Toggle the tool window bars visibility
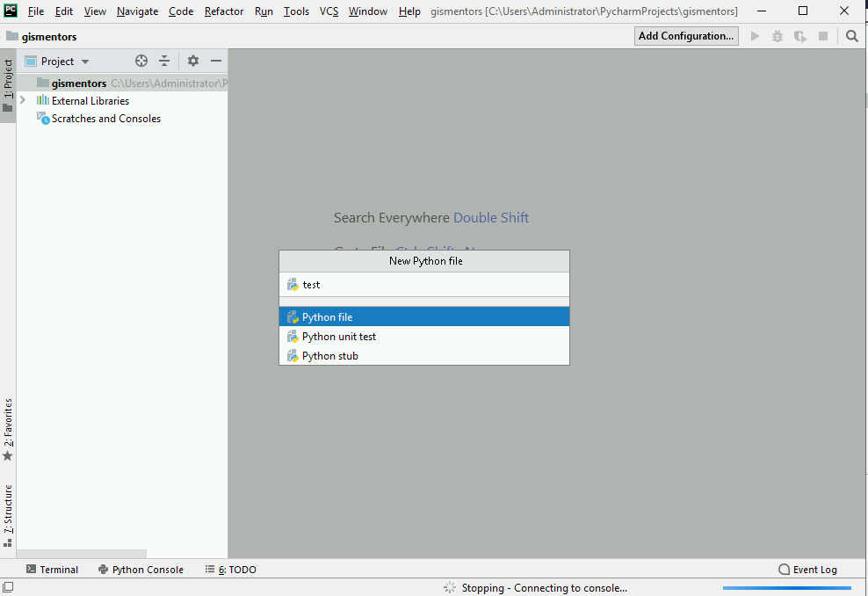Image resolution: width=868 pixels, height=596 pixels. pos(8,585)
